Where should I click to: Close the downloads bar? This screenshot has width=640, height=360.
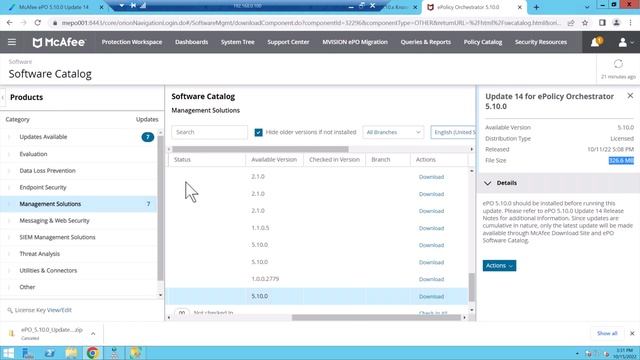(632, 333)
